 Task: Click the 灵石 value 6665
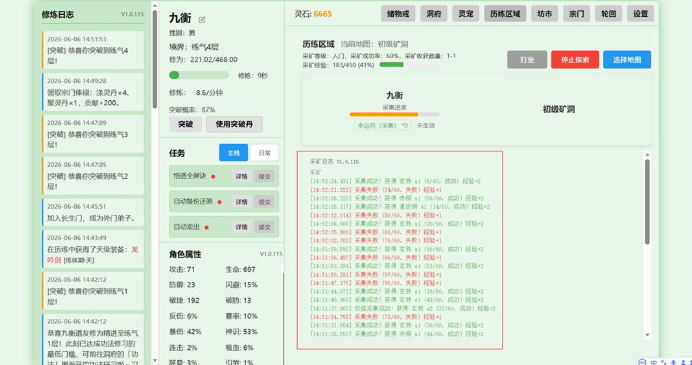(x=323, y=14)
